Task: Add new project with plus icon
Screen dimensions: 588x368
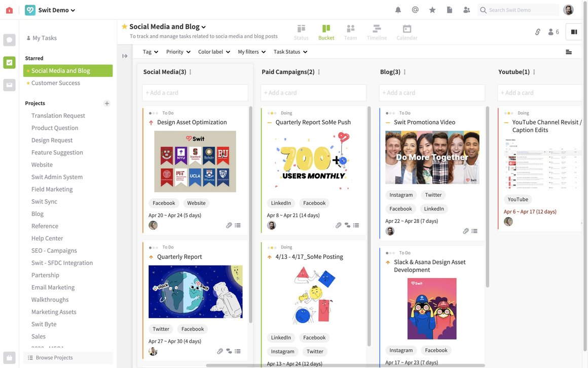Action: click(x=107, y=104)
